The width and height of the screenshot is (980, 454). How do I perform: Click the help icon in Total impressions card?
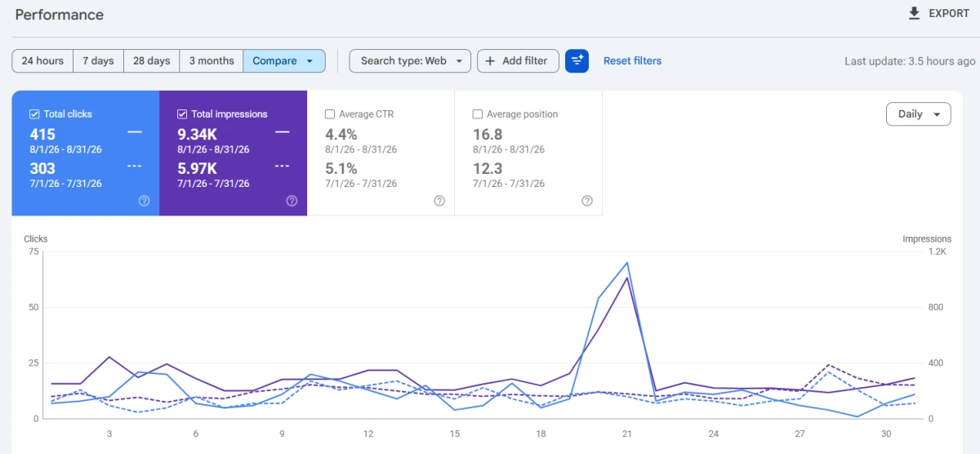292,201
